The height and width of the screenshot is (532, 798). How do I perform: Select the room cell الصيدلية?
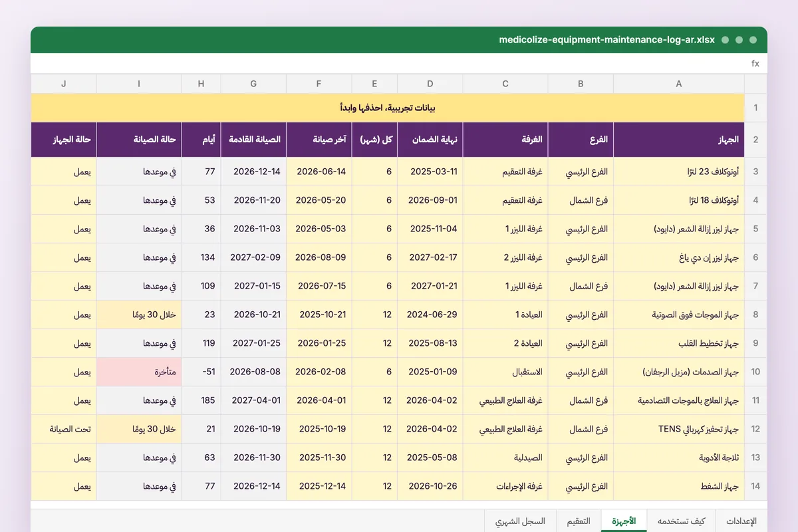(505, 458)
